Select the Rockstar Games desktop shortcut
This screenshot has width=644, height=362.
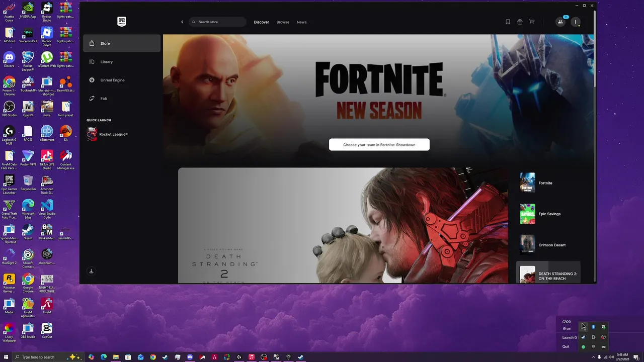pyautogui.click(x=9, y=283)
